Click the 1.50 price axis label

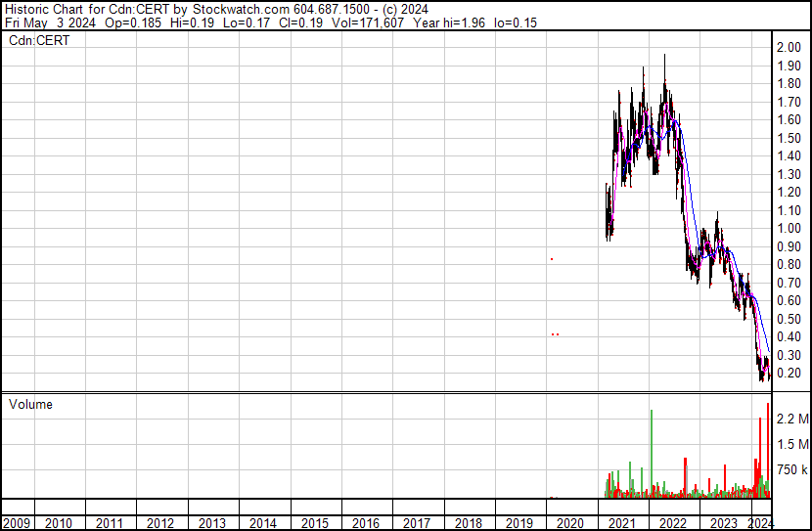pyautogui.click(x=788, y=138)
